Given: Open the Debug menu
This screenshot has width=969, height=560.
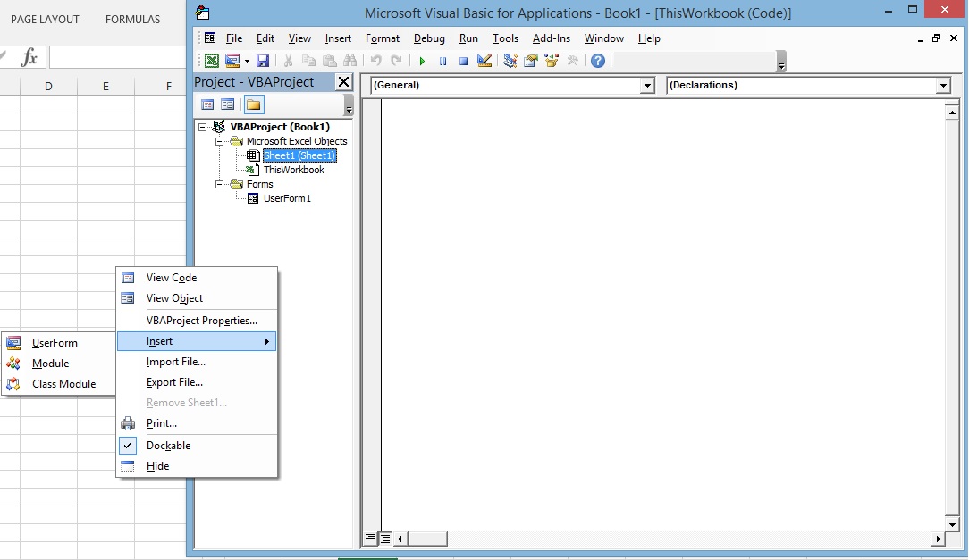Looking at the screenshot, I should pyautogui.click(x=429, y=38).
